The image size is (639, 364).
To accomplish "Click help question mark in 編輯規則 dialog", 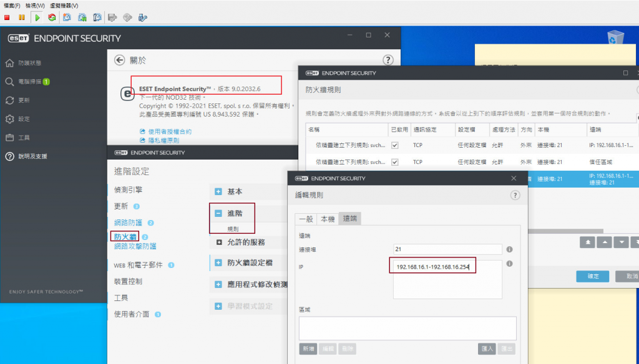I will [x=515, y=195].
